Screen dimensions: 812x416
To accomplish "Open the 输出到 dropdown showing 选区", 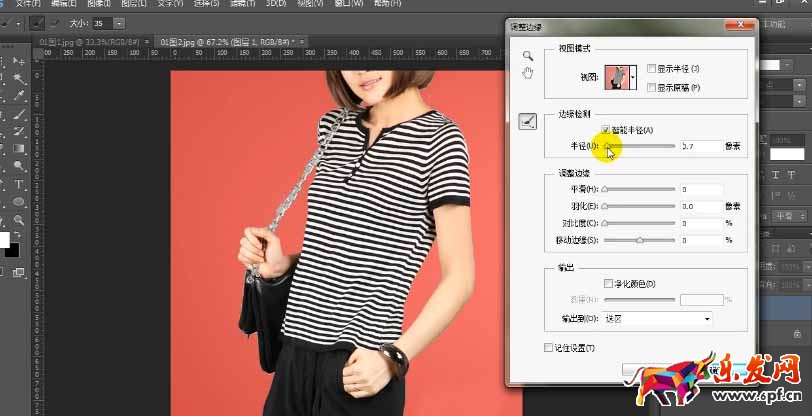I will pyautogui.click(x=658, y=319).
